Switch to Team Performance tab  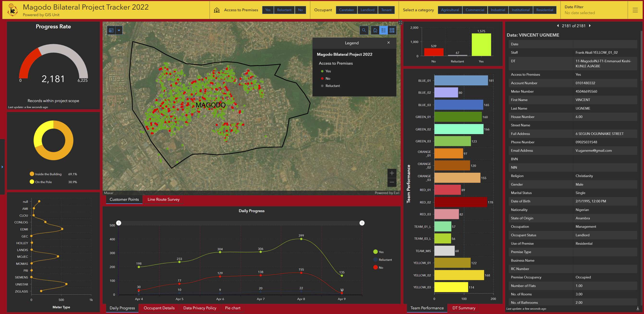coord(427,308)
